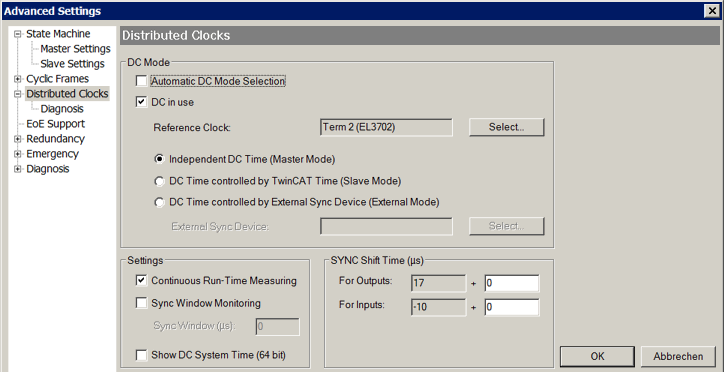Click the Reference Clock: label
Image resolution: width=724 pixels, height=372 pixels.
(x=192, y=128)
